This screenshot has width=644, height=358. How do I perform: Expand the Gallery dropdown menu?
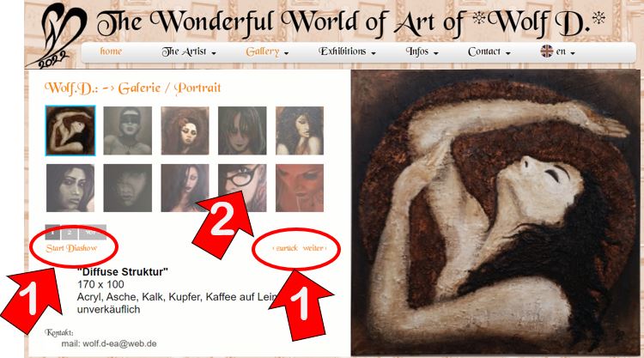[267, 52]
